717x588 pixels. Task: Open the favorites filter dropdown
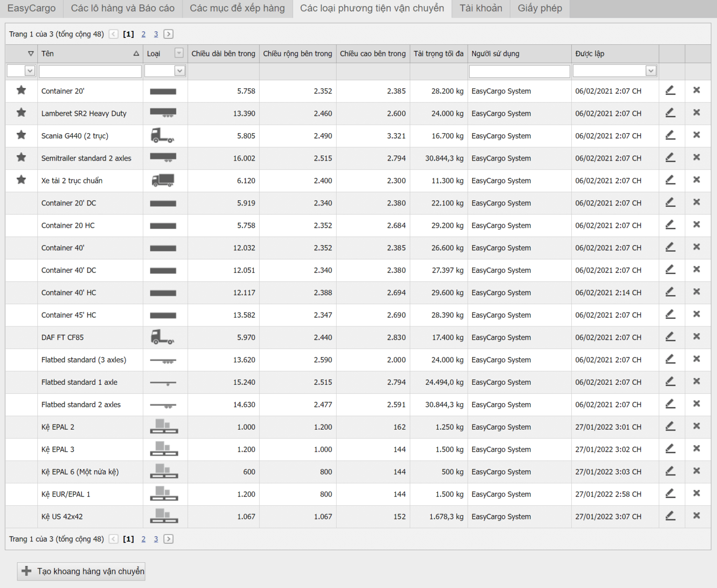[x=30, y=71]
